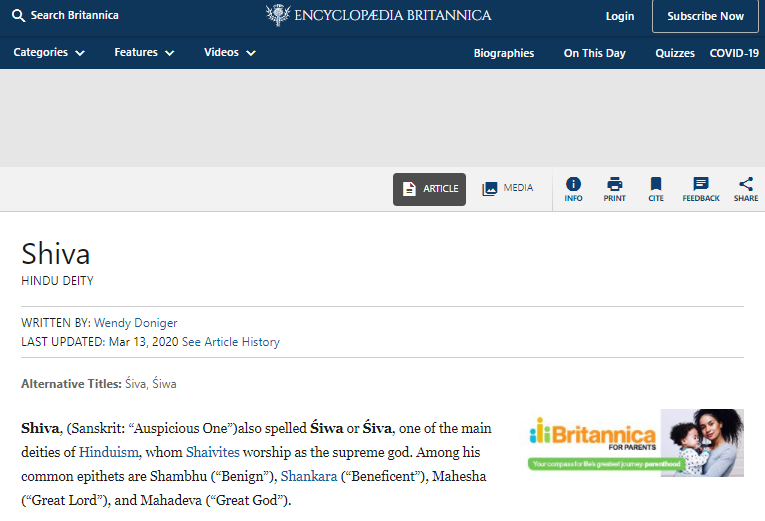
Task: Click the Britannica for Parents banner
Action: click(636, 443)
